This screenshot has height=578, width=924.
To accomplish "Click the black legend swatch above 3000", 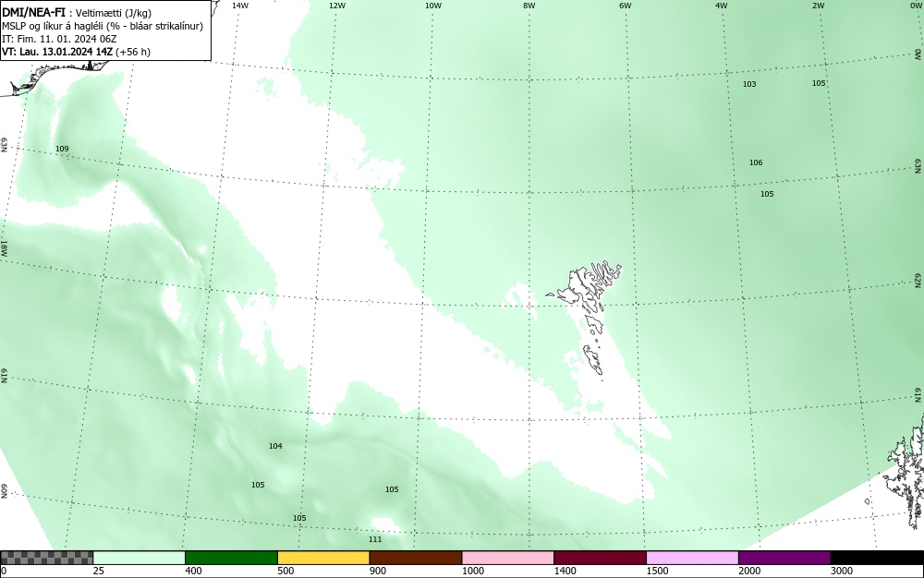I will (877, 558).
